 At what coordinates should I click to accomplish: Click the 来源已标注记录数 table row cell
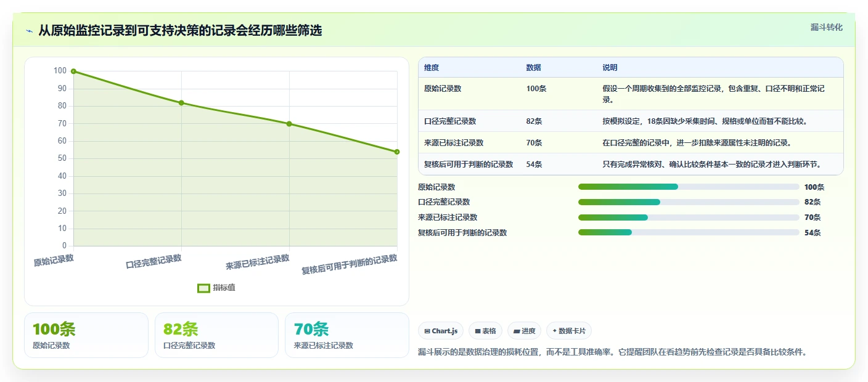coord(454,143)
